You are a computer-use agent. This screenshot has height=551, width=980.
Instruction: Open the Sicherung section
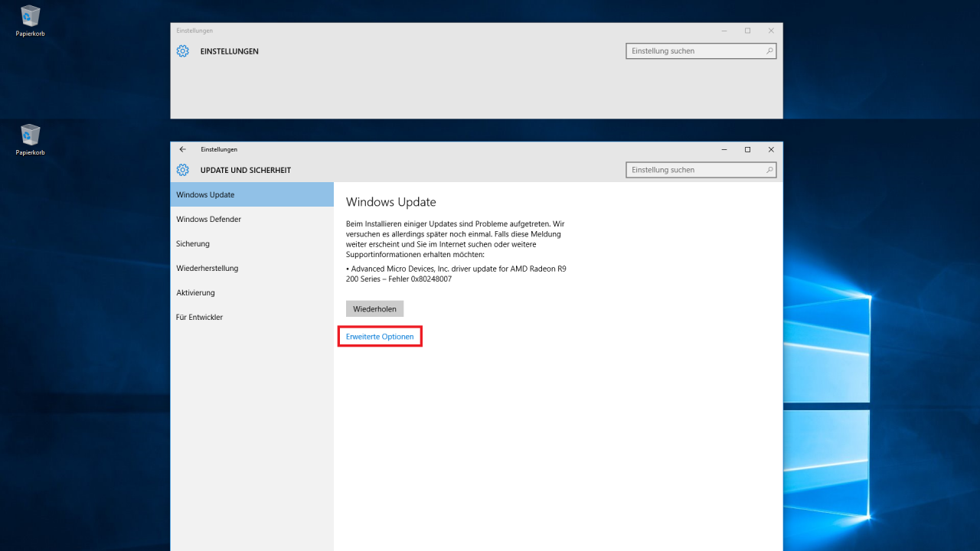click(x=252, y=243)
